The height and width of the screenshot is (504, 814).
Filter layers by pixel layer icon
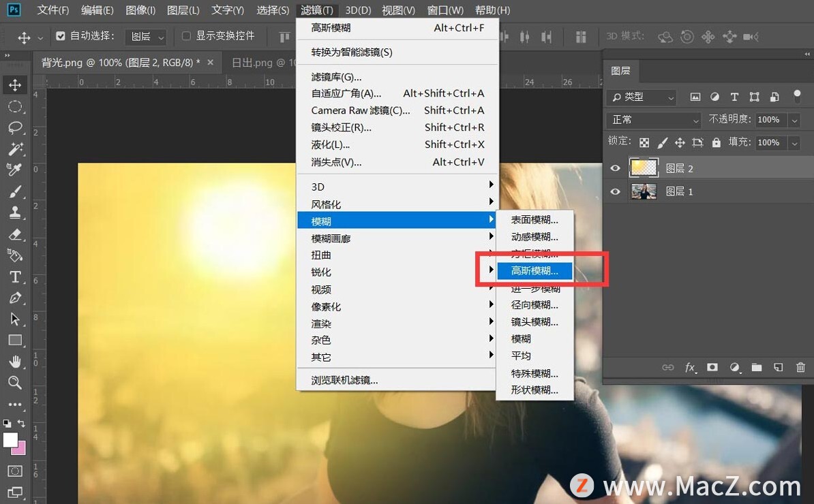point(695,97)
